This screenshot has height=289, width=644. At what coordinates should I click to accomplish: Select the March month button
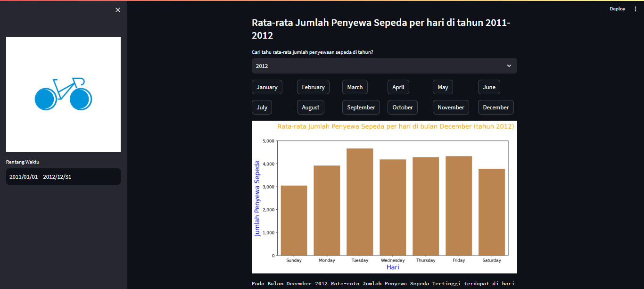click(x=355, y=87)
